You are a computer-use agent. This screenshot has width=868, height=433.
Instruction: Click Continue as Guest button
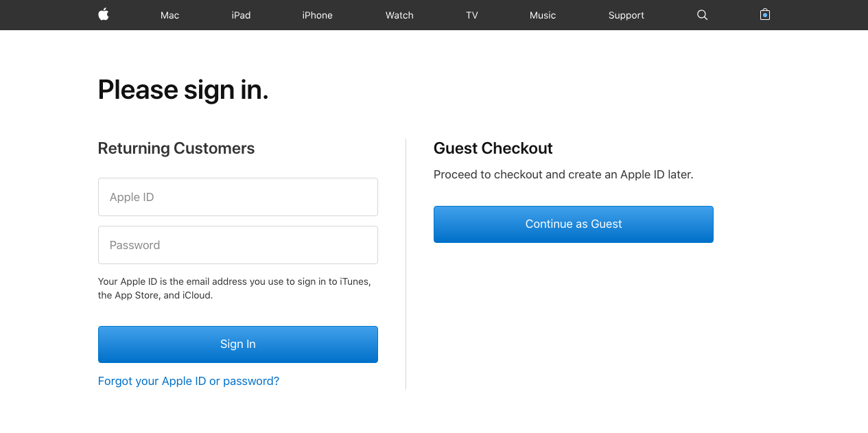tap(573, 224)
